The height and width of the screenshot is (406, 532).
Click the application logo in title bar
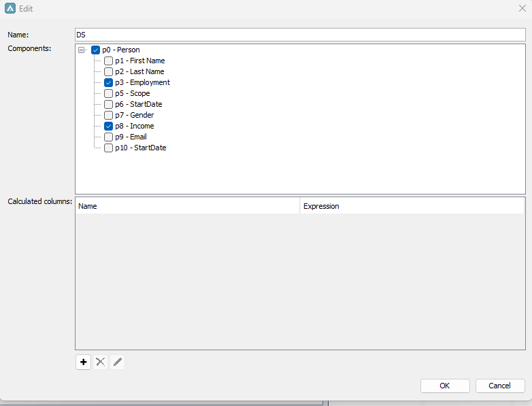[x=10, y=9]
